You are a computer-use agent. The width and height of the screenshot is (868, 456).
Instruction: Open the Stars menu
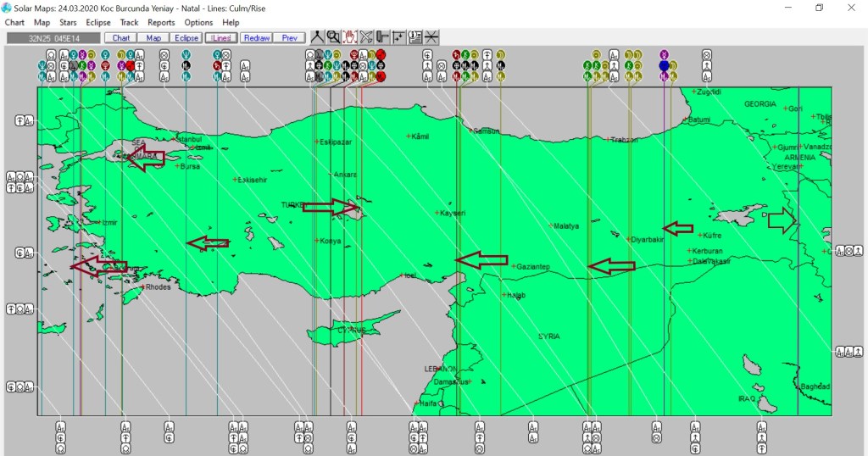pyautogui.click(x=68, y=23)
